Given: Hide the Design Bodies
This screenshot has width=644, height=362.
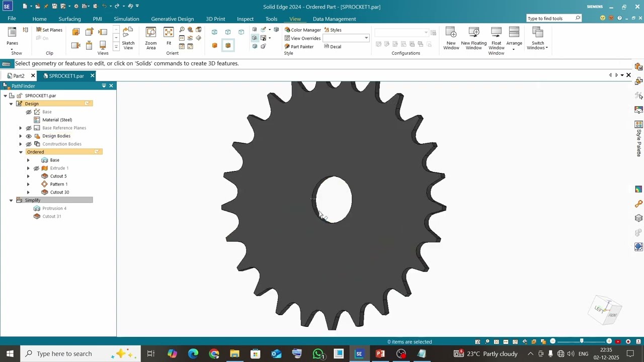Looking at the screenshot, I should pos(29,136).
